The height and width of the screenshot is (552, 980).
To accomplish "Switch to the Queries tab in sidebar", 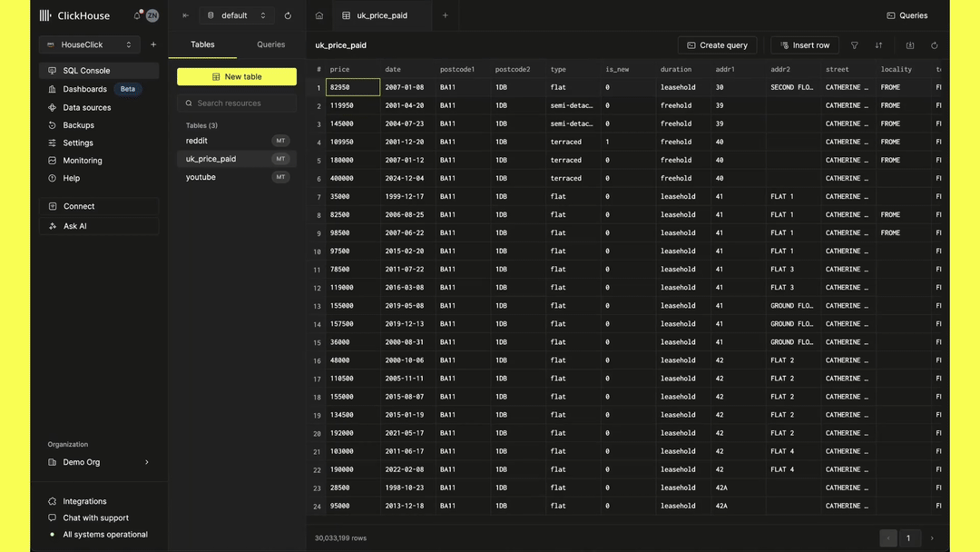I will click(270, 44).
